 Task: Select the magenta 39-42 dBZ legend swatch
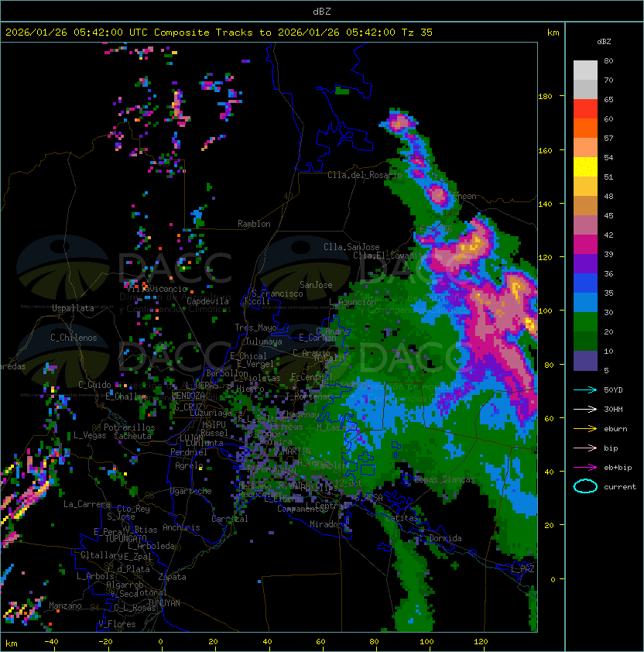585,245
